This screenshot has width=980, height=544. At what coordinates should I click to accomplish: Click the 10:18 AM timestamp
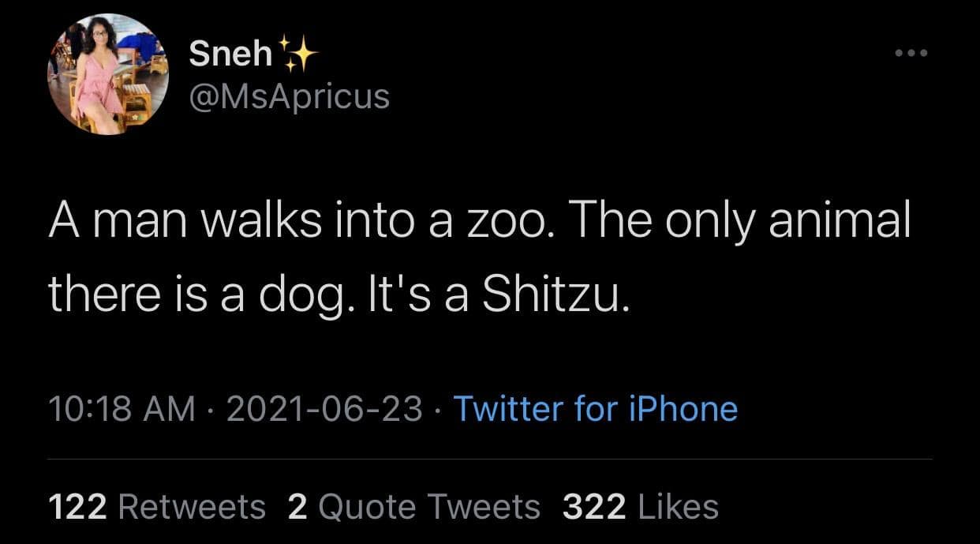pyautogui.click(x=122, y=409)
